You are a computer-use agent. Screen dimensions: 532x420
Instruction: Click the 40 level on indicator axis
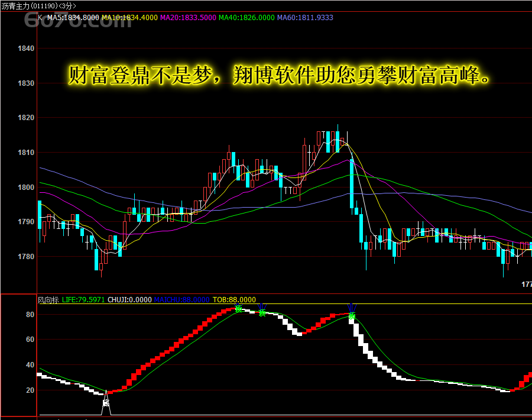click(x=30, y=365)
